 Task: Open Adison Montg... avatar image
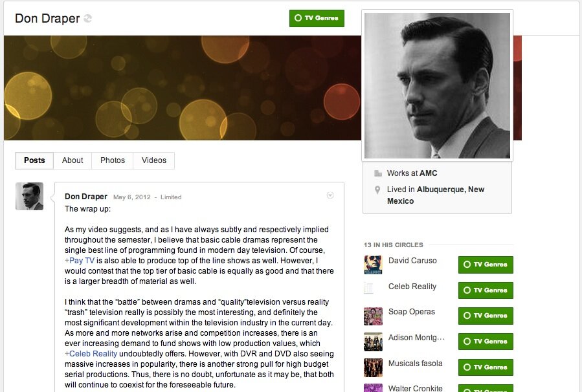pyautogui.click(x=373, y=342)
